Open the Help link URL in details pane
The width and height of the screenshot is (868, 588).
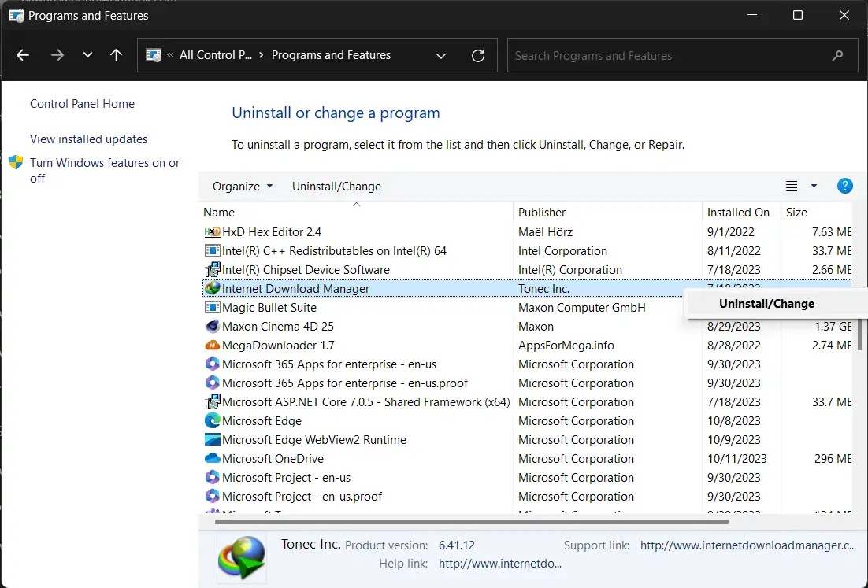(x=500, y=564)
